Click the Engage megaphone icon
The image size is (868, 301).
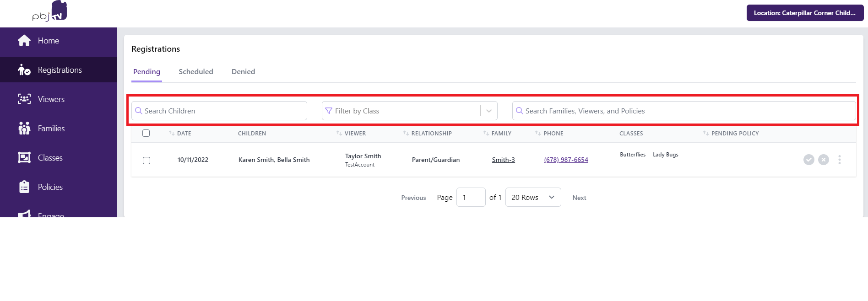click(24, 214)
